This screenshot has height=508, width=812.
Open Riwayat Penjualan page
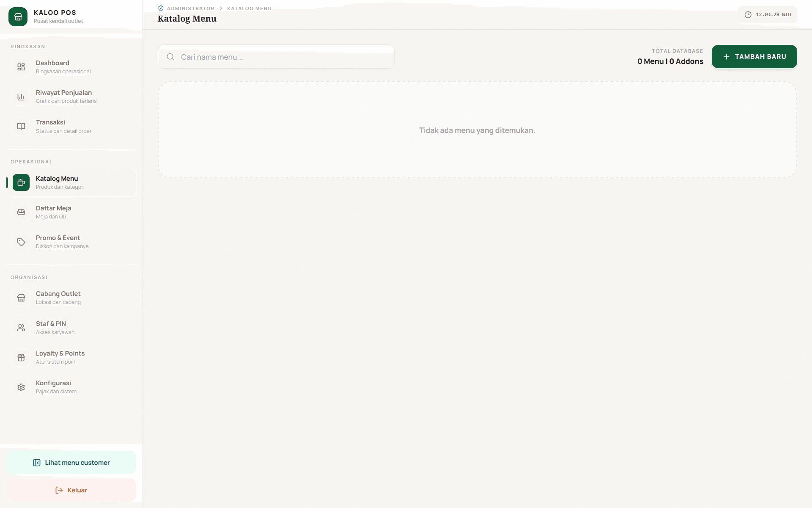pyautogui.click(x=71, y=97)
